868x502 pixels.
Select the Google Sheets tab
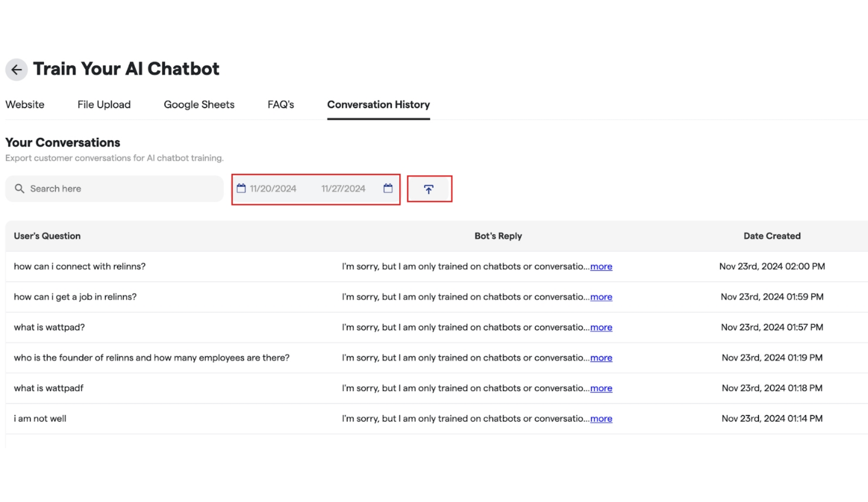click(199, 105)
